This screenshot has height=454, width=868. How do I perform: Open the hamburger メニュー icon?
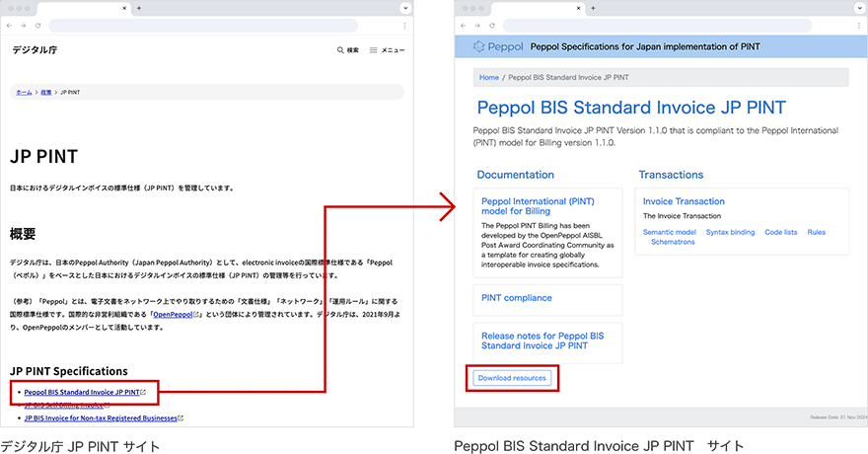(x=374, y=50)
